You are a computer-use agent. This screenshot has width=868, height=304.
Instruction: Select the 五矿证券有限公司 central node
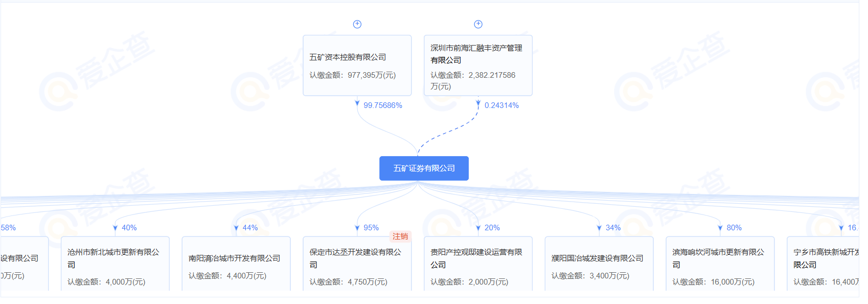point(424,168)
